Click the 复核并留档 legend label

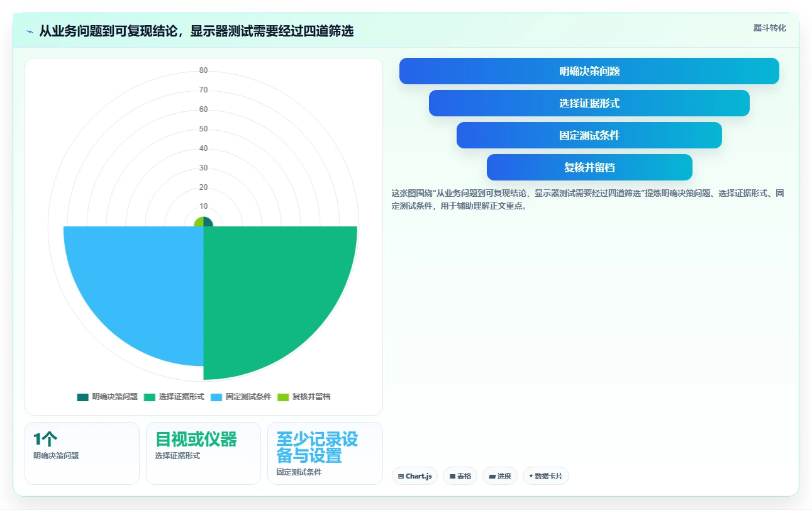pos(311,397)
